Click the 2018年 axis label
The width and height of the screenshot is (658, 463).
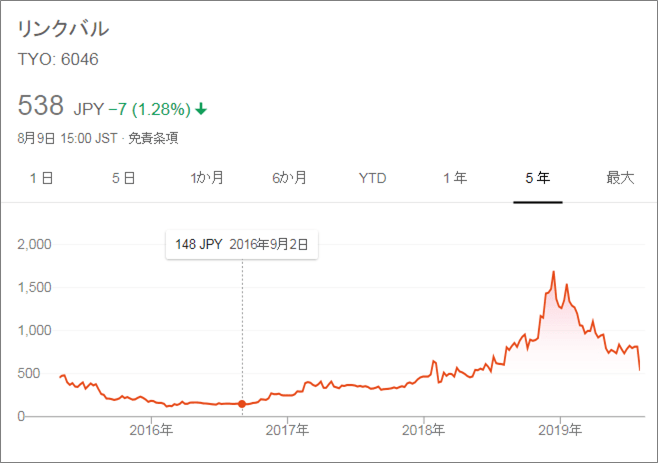coord(423,430)
